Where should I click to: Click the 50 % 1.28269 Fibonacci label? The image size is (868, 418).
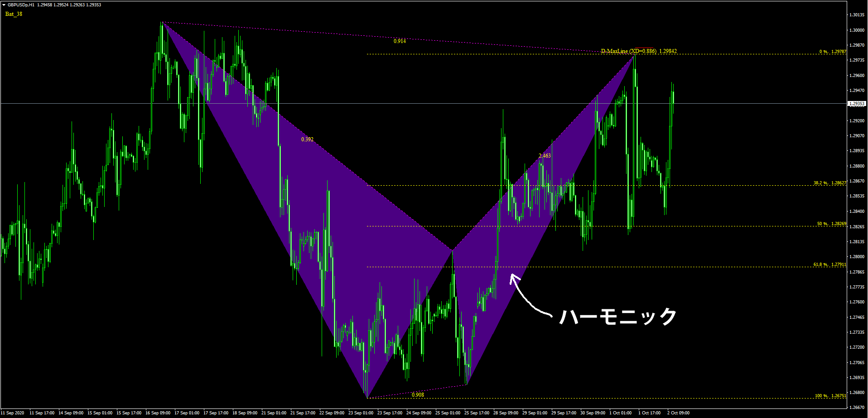coord(832,224)
